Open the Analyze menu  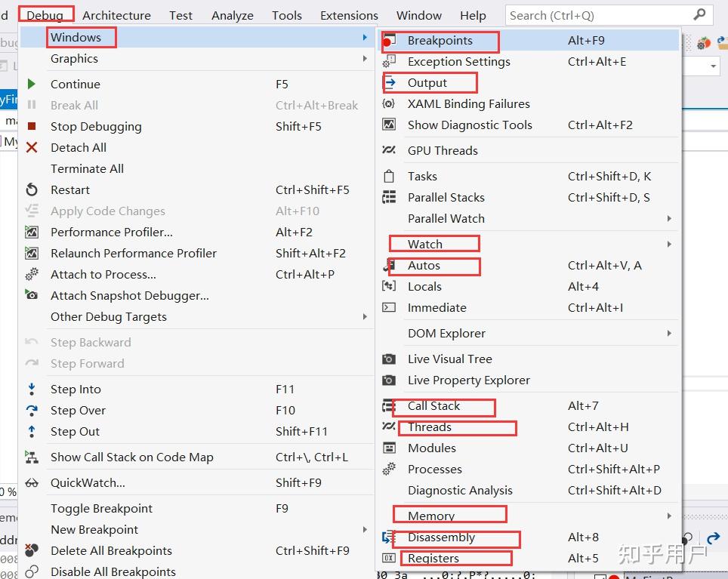point(233,15)
